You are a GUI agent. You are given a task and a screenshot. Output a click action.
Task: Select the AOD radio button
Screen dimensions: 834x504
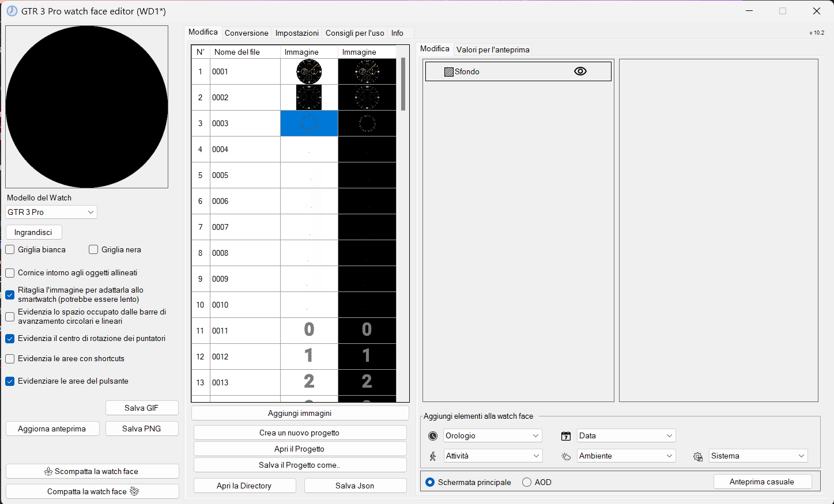527,482
